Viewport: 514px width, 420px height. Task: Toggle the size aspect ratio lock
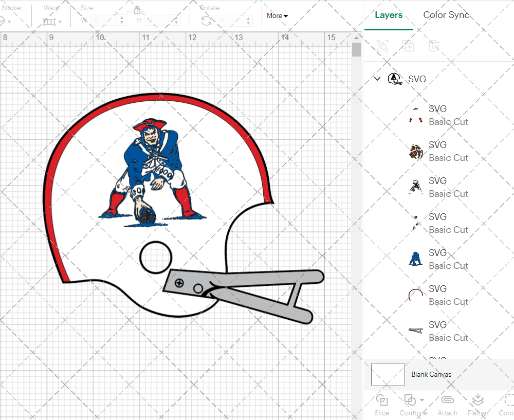coord(137,10)
